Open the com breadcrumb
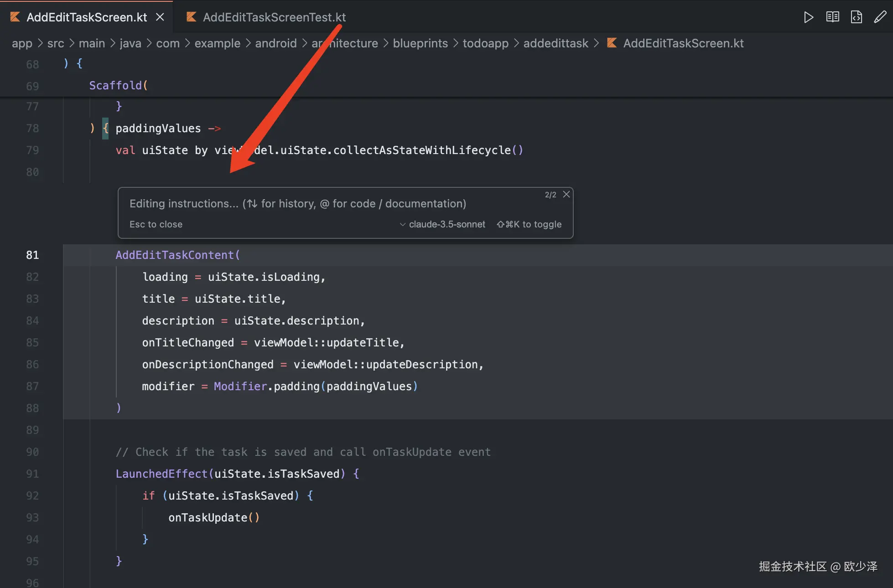This screenshot has height=588, width=893. (168, 43)
